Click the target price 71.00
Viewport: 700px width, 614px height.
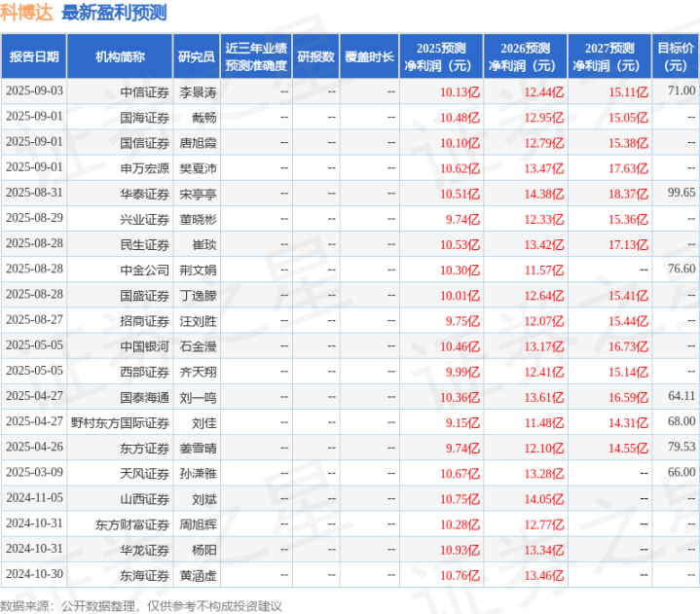click(x=682, y=90)
